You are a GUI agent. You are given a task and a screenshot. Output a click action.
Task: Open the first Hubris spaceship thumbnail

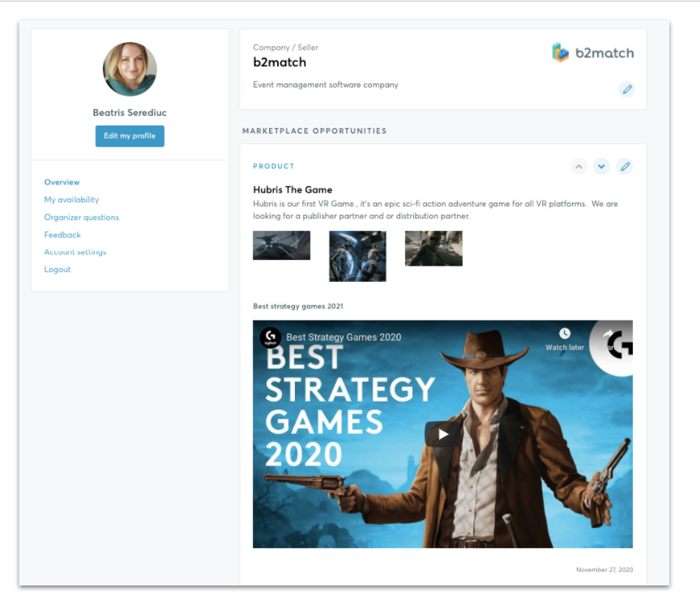coord(281,245)
